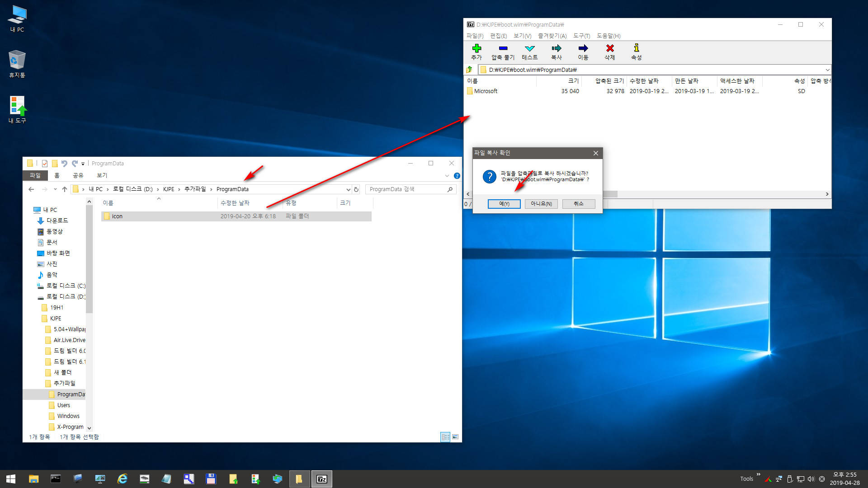Select the icon folder in Explorer

point(236,216)
